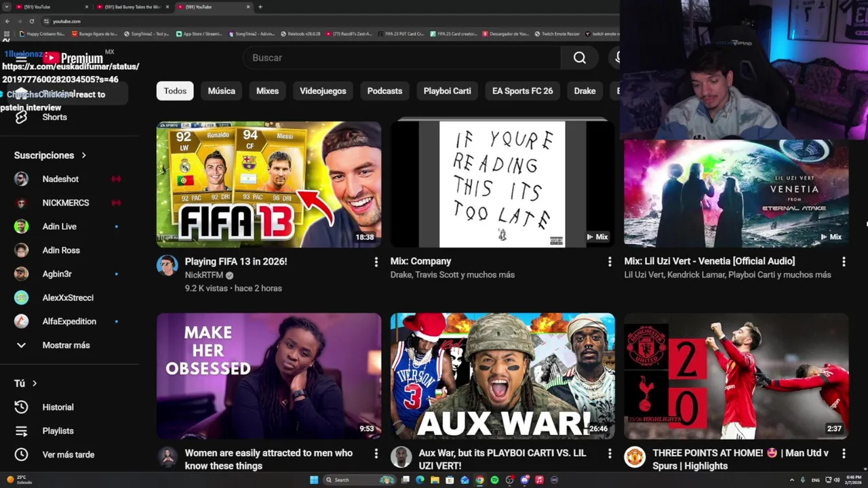The image size is (868, 488).
Task: Open options menu for Women are easily attracted video
Action: click(376, 453)
